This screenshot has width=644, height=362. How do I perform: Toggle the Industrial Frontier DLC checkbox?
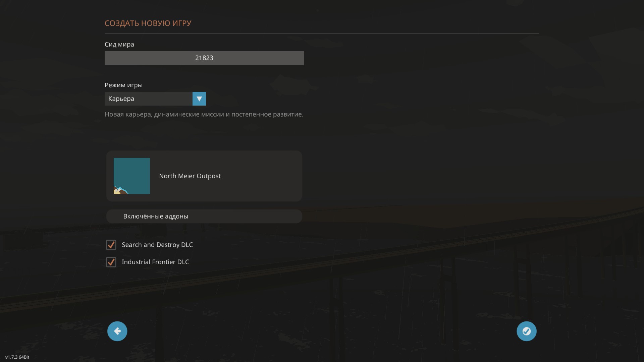[x=111, y=262]
